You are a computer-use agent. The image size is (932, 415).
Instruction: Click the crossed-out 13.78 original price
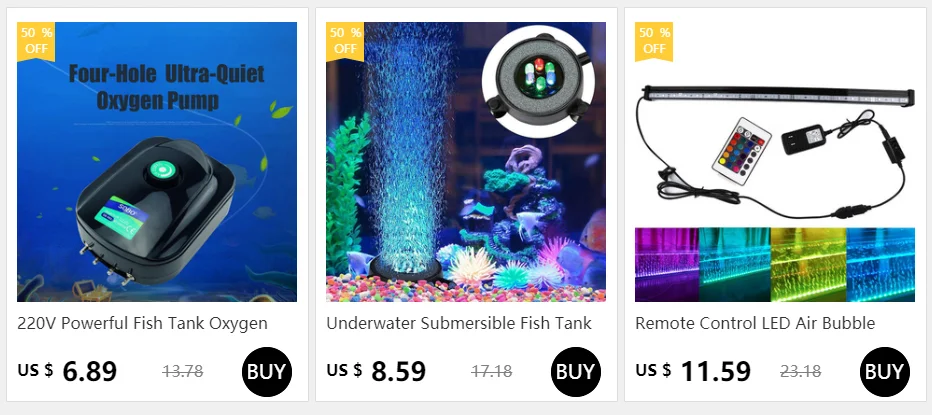183,372
